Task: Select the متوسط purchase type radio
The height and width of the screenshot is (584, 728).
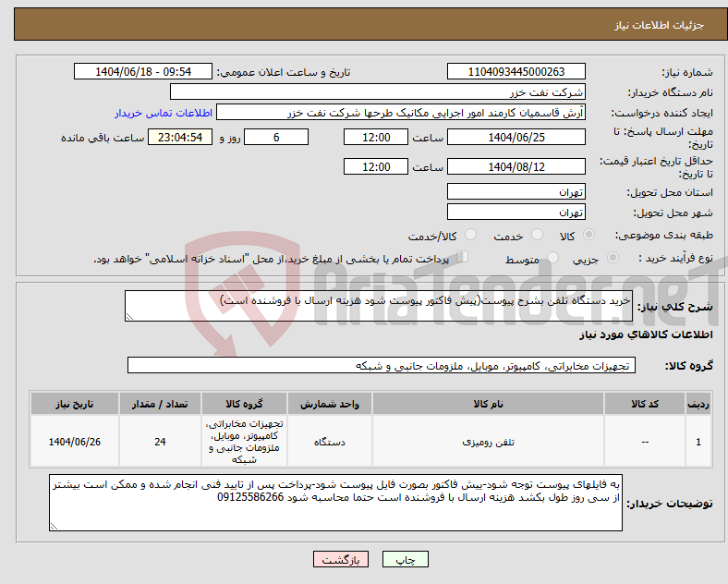Action: [x=552, y=257]
